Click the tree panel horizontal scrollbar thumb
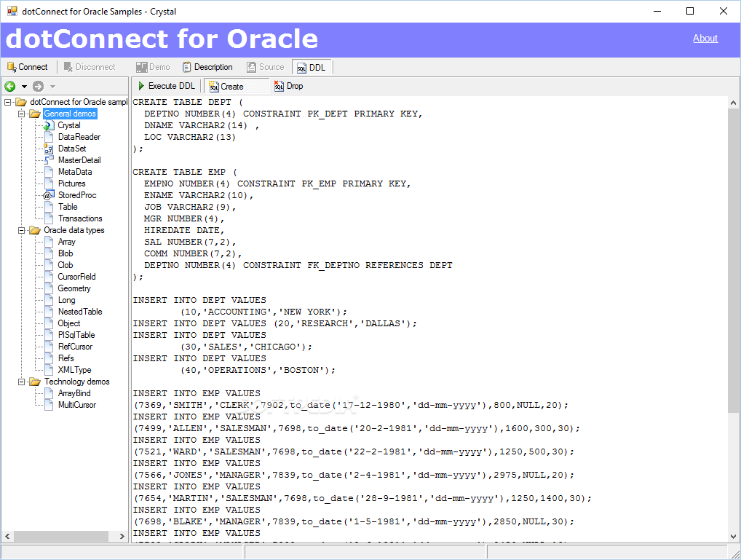The image size is (741, 560). [x=61, y=537]
